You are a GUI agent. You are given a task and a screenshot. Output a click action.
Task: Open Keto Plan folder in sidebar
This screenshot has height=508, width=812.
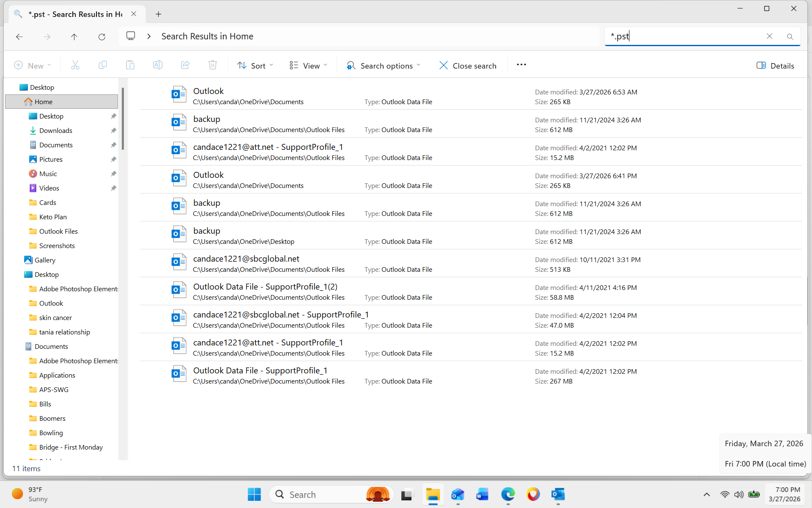click(x=53, y=217)
